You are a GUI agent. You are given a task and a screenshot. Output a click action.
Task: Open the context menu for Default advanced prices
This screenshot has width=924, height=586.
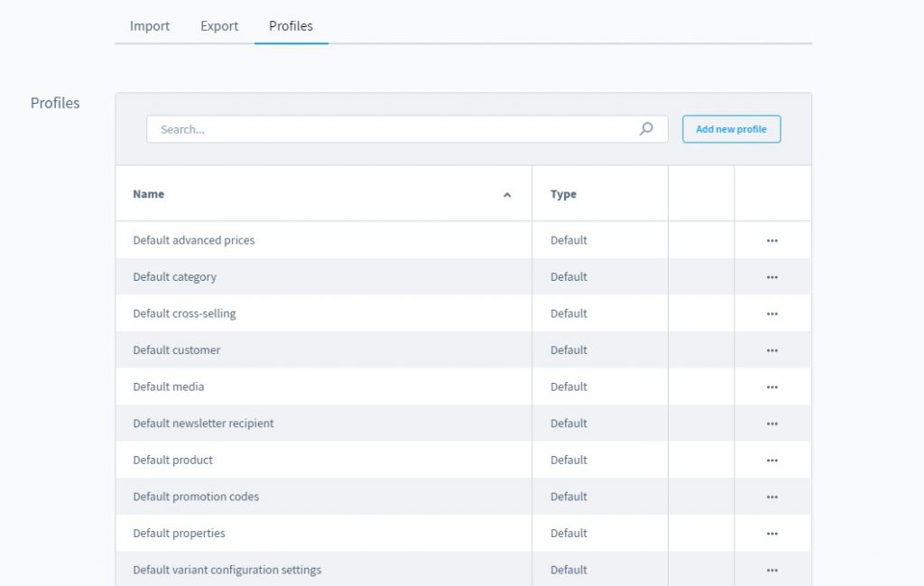772,239
